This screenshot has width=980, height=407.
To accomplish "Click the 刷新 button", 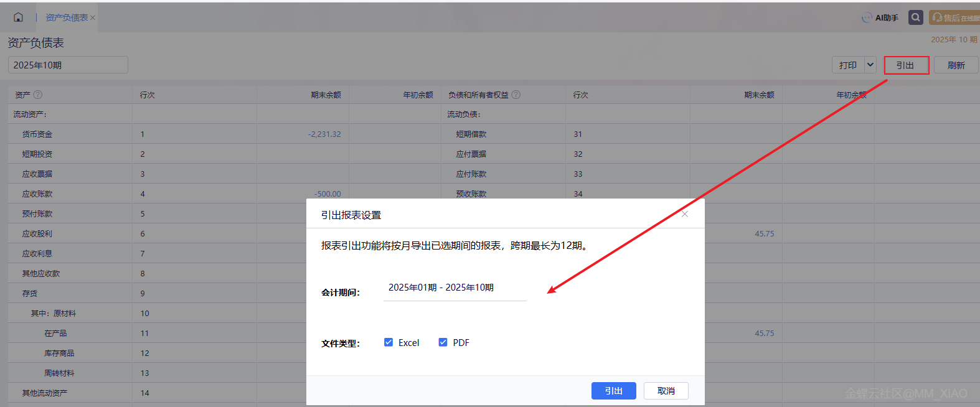I will click(x=956, y=65).
